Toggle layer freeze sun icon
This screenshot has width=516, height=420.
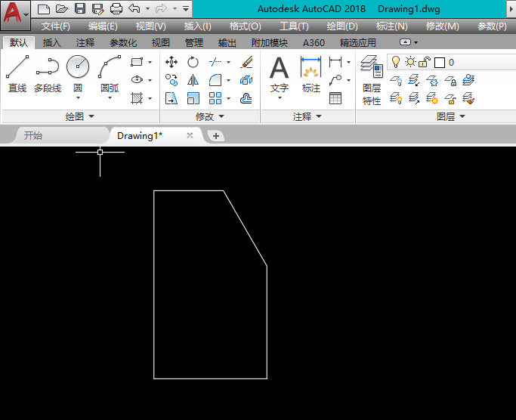click(x=410, y=62)
